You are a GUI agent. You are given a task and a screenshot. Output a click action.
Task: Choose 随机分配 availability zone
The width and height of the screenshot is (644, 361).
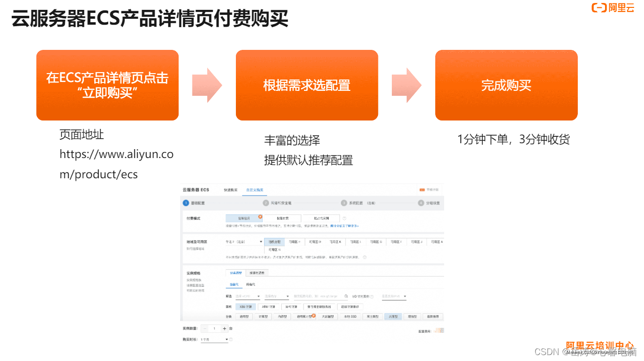[x=274, y=242]
